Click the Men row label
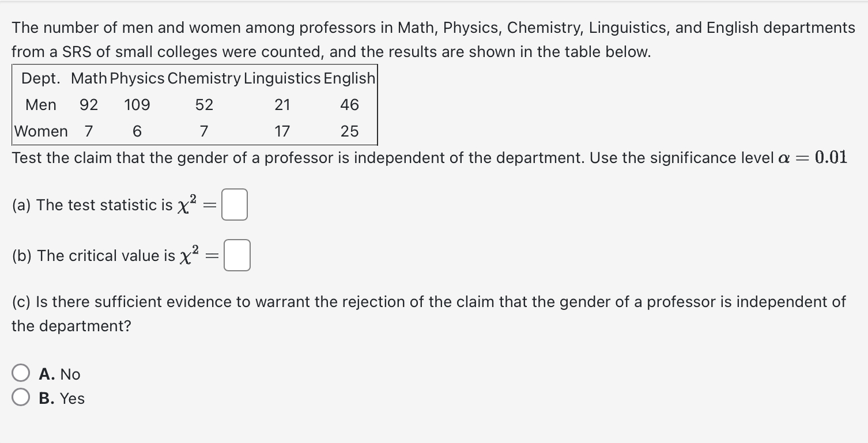The height and width of the screenshot is (443, 868). (x=41, y=105)
